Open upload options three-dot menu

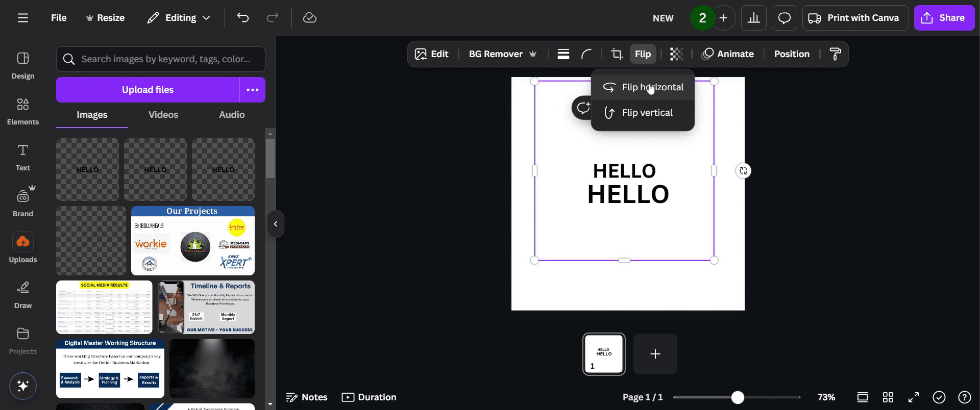(x=253, y=90)
